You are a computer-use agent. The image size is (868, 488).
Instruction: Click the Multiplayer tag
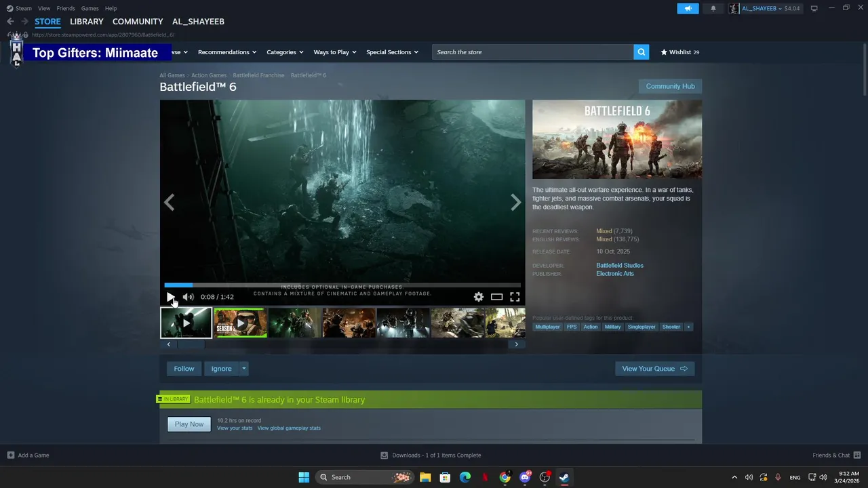[547, 327]
